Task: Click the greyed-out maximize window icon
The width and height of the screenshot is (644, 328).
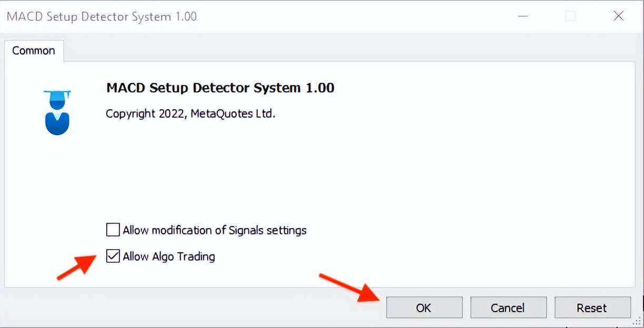Action: pyautogui.click(x=570, y=16)
